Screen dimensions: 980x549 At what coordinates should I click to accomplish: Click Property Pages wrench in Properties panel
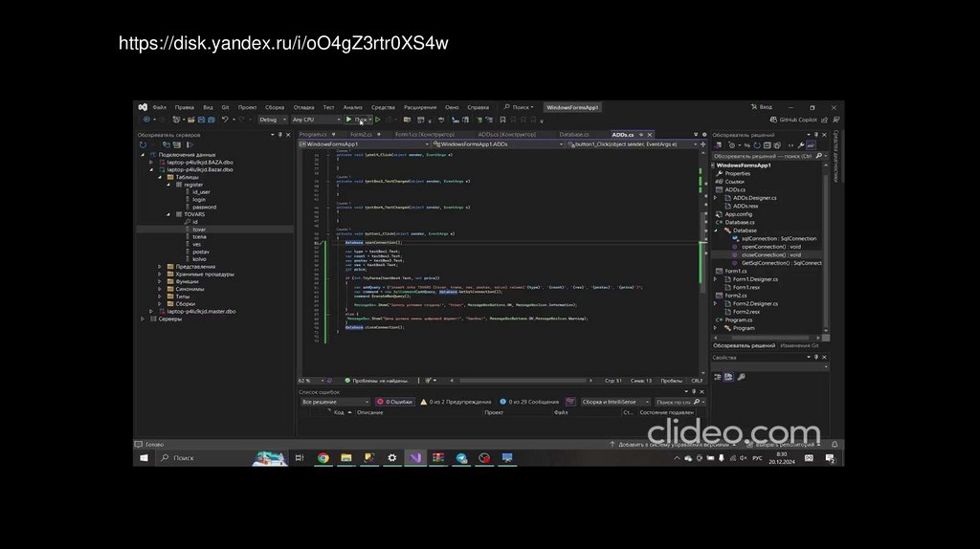(x=742, y=377)
